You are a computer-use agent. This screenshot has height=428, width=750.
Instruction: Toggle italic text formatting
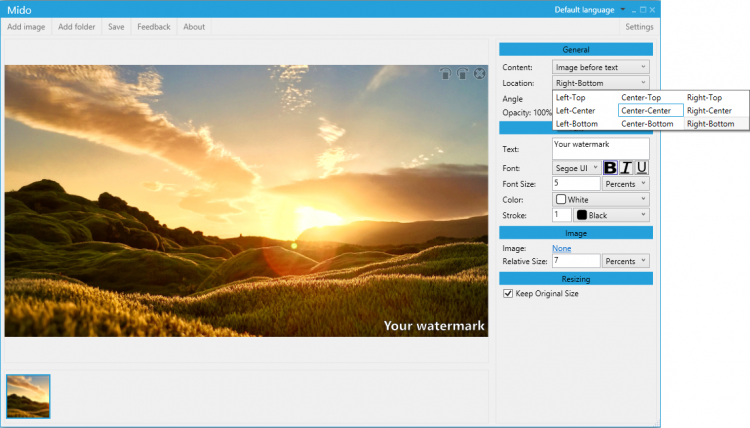(626, 168)
